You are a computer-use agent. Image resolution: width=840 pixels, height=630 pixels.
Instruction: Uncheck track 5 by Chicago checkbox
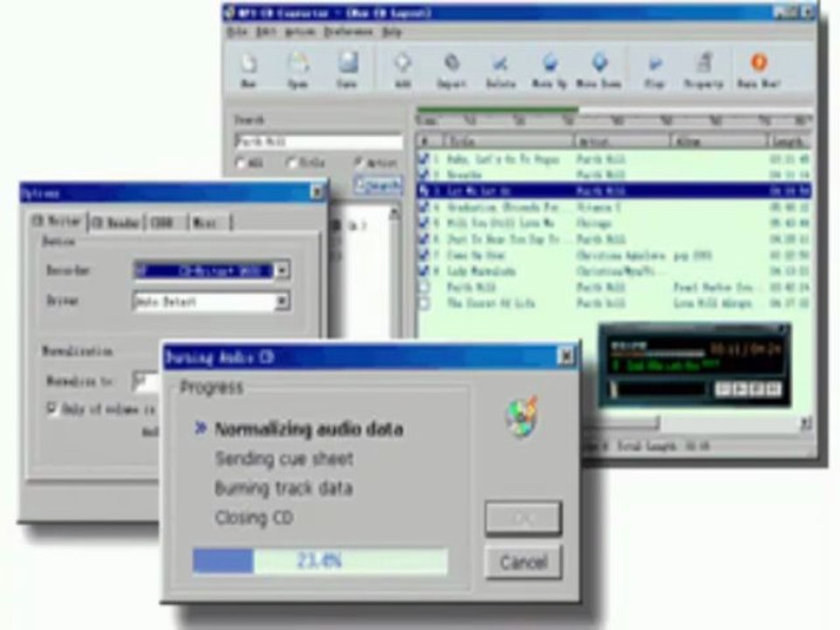[x=423, y=223]
